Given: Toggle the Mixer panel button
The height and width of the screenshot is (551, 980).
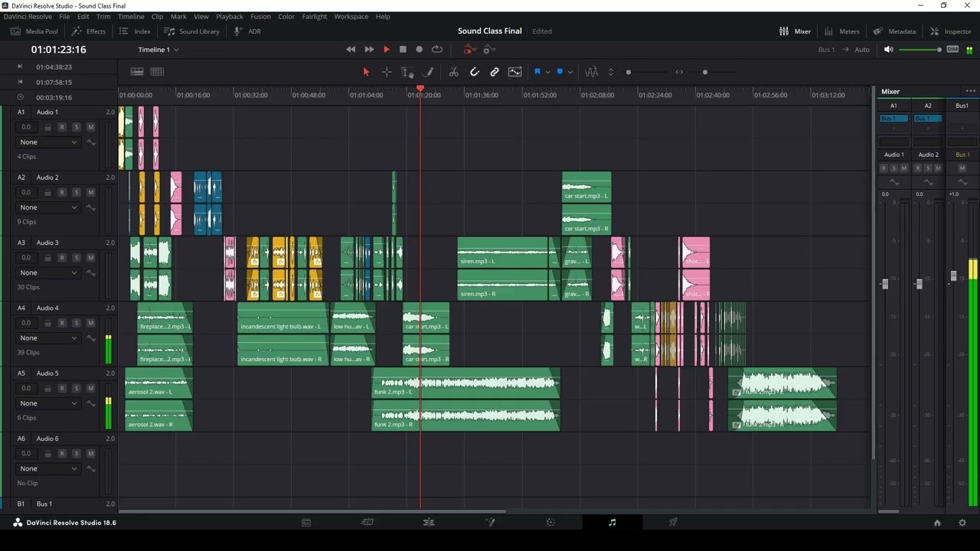Looking at the screenshot, I should pos(795,31).
